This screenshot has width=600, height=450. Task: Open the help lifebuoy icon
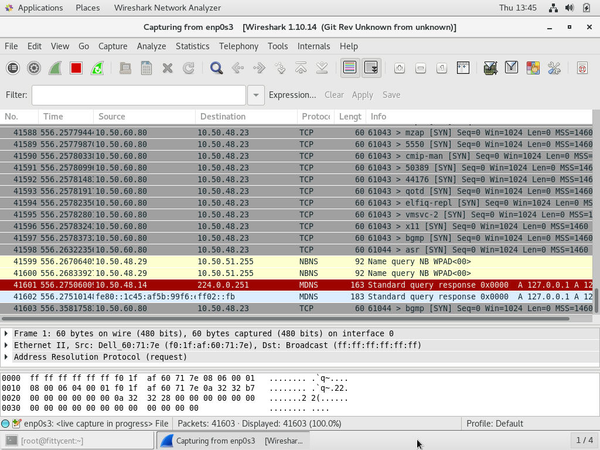[582, 68]
